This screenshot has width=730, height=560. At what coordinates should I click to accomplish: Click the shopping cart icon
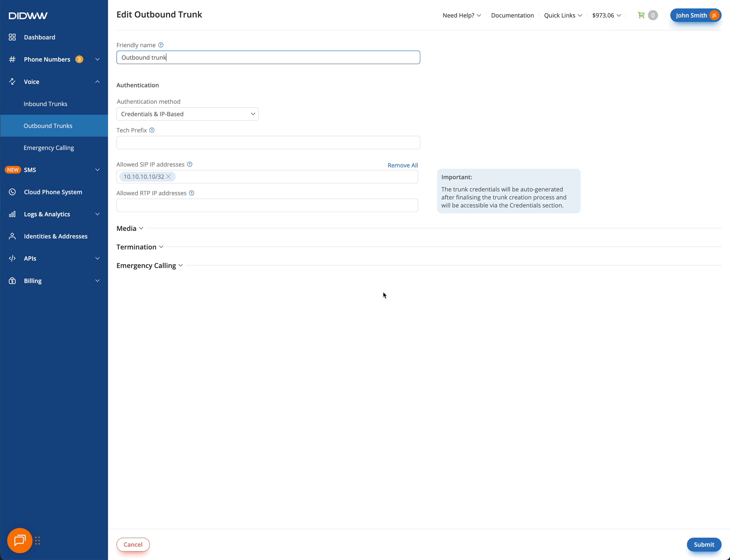[641, 15]
